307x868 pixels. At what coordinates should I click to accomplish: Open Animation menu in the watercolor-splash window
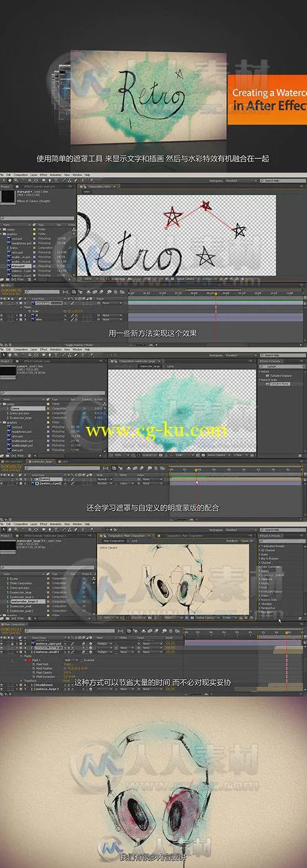click(x=55, y=350)
